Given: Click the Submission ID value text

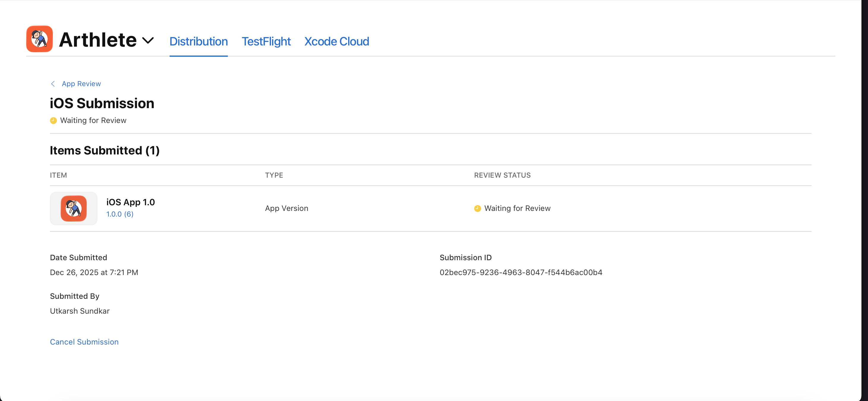Looking at the screenshot, I should click(x=521, y=272).
